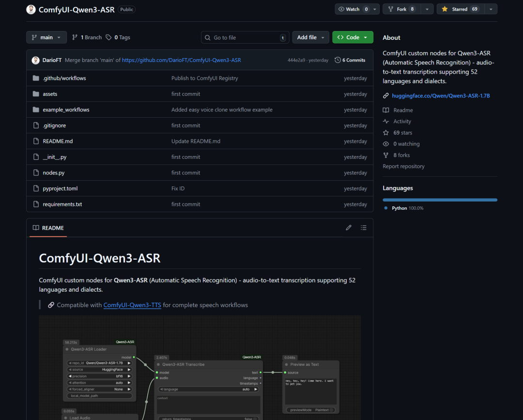Open the Watch dropdown arrow
This screenshot has height=420, width=523.
point(375,9)
